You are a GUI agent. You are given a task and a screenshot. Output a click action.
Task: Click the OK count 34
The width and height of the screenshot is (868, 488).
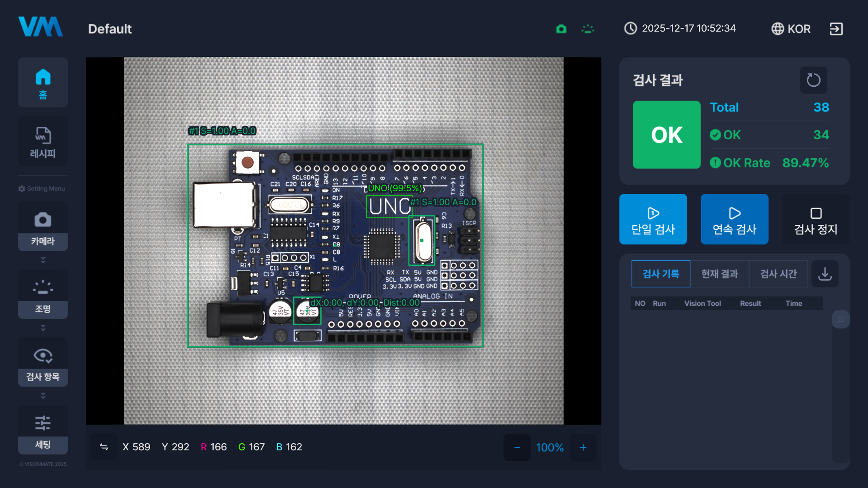tap(821, 135)
